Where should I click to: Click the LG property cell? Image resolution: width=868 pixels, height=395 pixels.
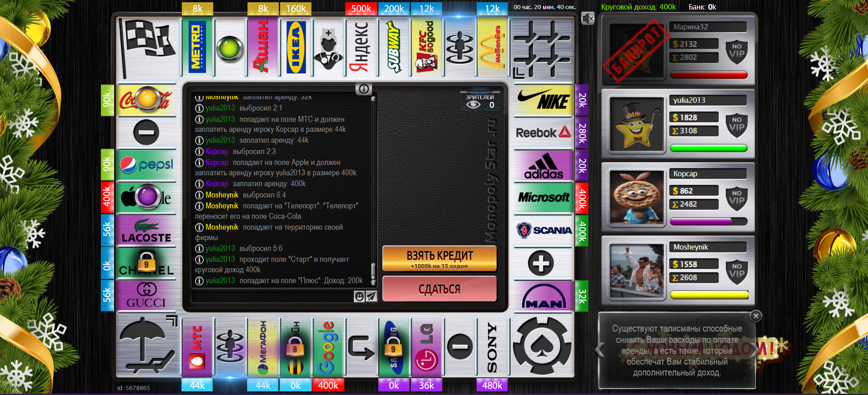427,347
